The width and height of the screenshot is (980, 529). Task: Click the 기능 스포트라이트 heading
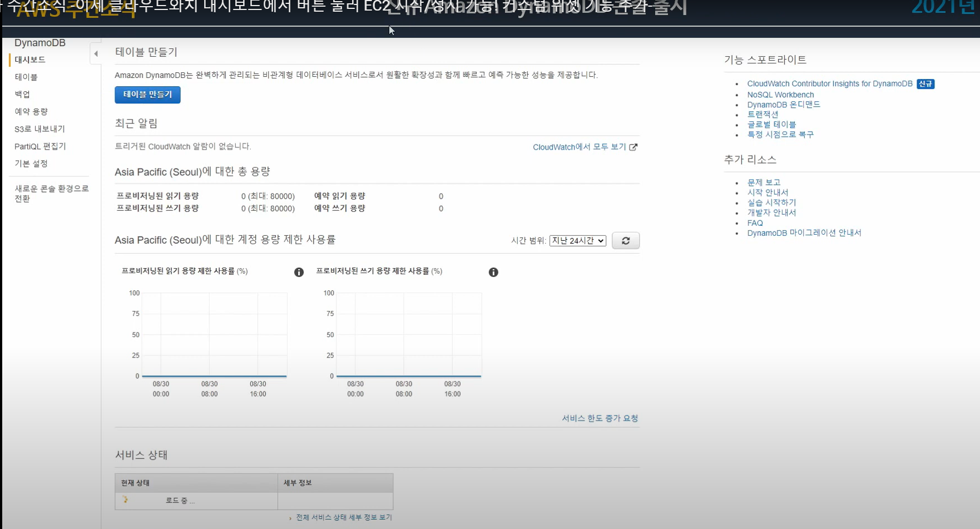point(765,60)
